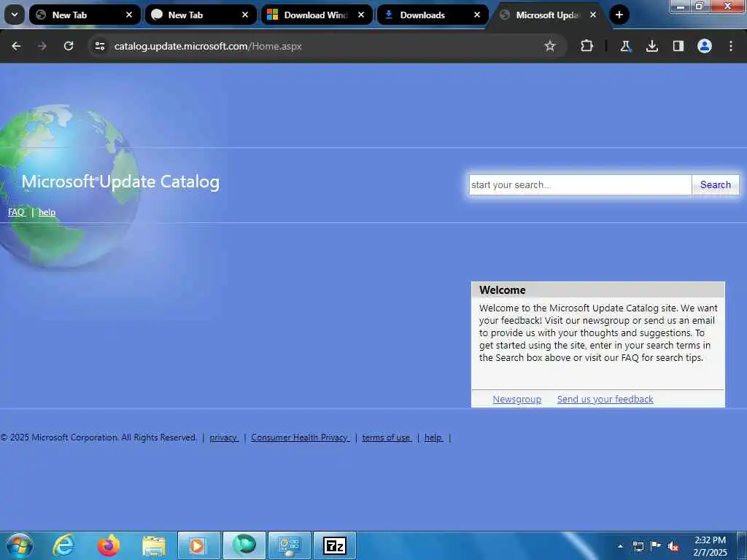The width and height of the screenshot is (747, 560).
Task: Go forward to the next page
Action: click(x=42, y=46)
